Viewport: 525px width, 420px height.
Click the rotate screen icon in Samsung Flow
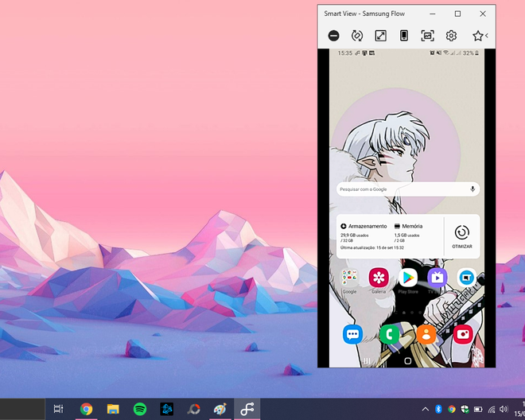(x=357, y=36)
